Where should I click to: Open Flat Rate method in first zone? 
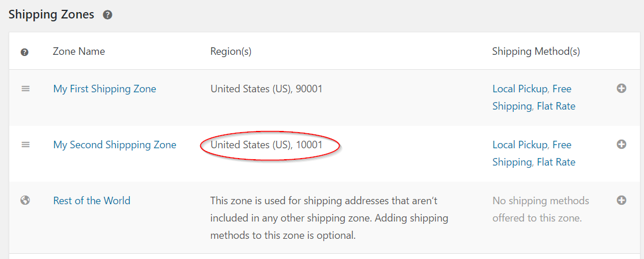[x=556, y=106]
